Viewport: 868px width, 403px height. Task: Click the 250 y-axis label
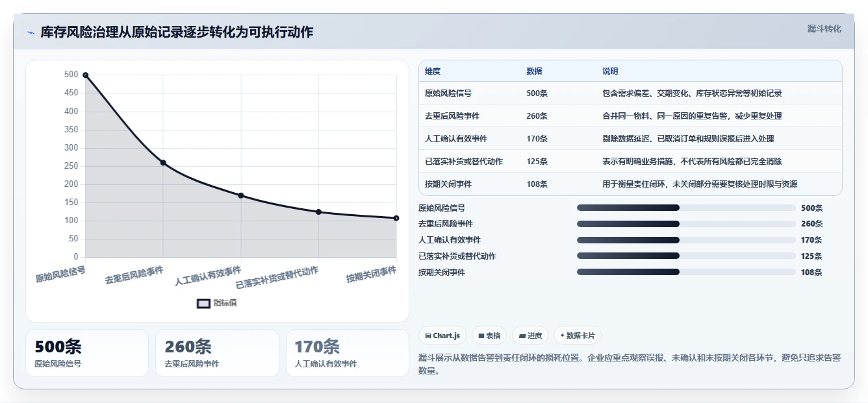[x=71, y=166]
